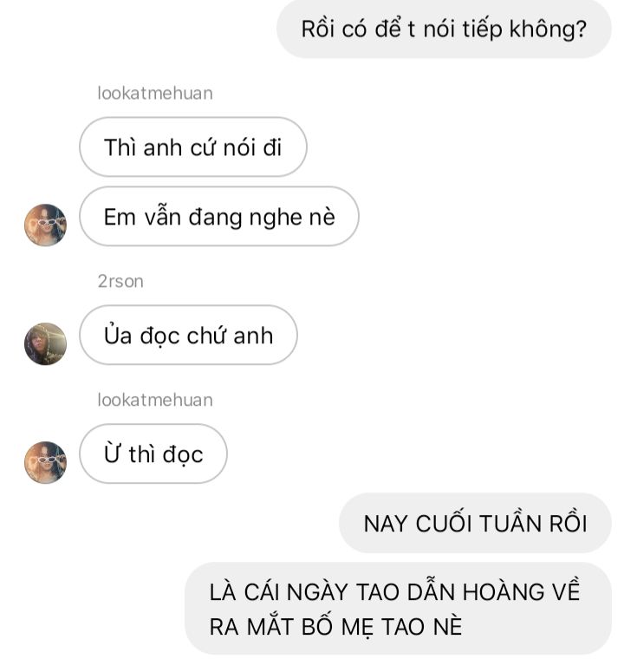This screenshot has height=672, width=624.
Task: Tap the 'Em vẫn đang nghe nè' message
Action: pyautogui.click(x=219, y=217)
